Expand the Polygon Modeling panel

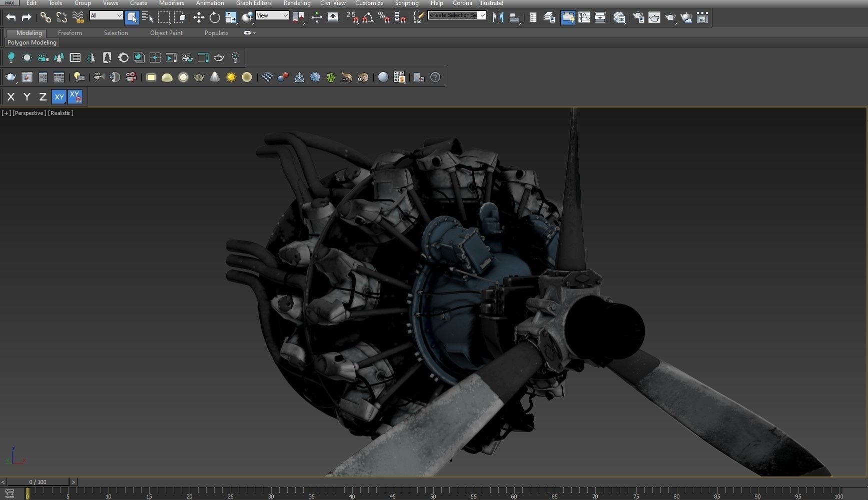pyautogui.click(x=32, y=42)
